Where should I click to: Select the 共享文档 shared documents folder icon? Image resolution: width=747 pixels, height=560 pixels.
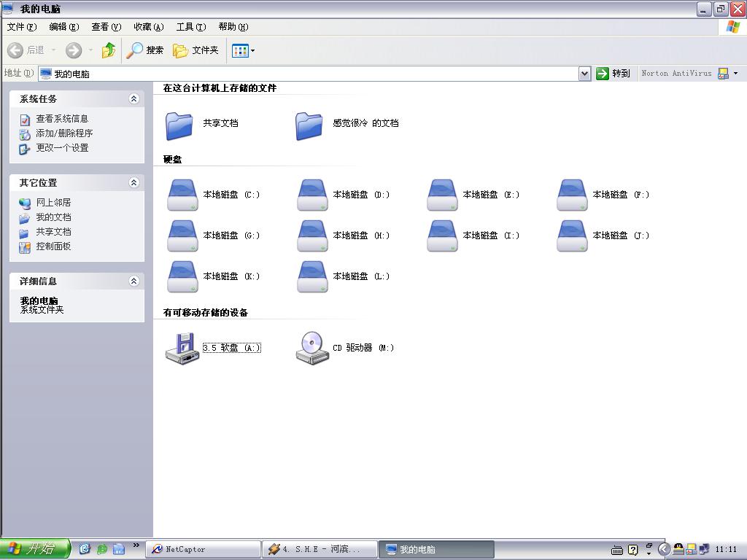(x=179, y=124)
